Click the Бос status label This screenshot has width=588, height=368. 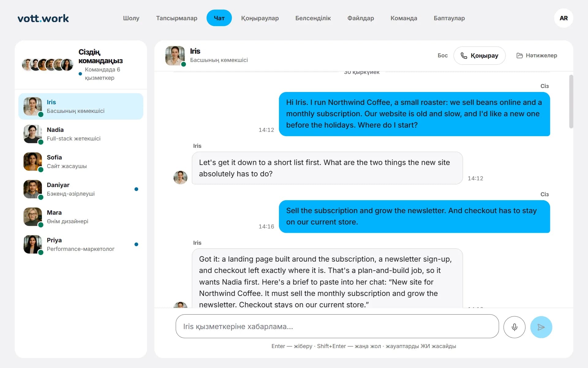[443, 56]
